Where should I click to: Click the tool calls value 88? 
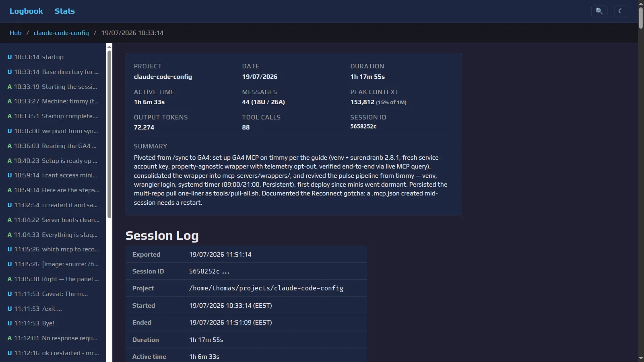(x=246, y=128)
